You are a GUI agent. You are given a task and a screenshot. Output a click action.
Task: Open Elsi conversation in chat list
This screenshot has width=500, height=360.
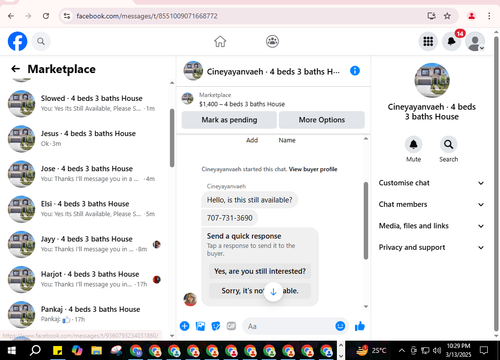click(85, 209)
